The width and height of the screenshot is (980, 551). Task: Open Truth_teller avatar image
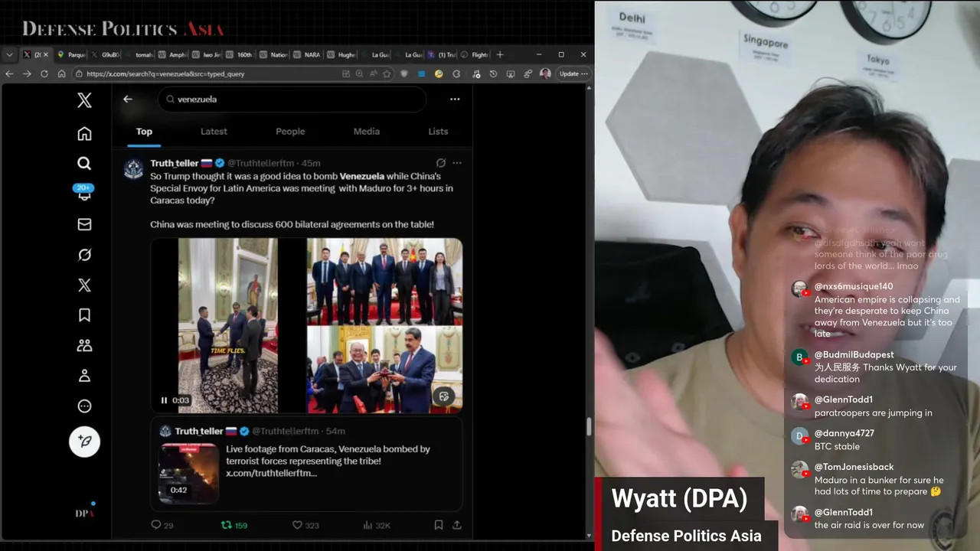[x=134, y=169]
